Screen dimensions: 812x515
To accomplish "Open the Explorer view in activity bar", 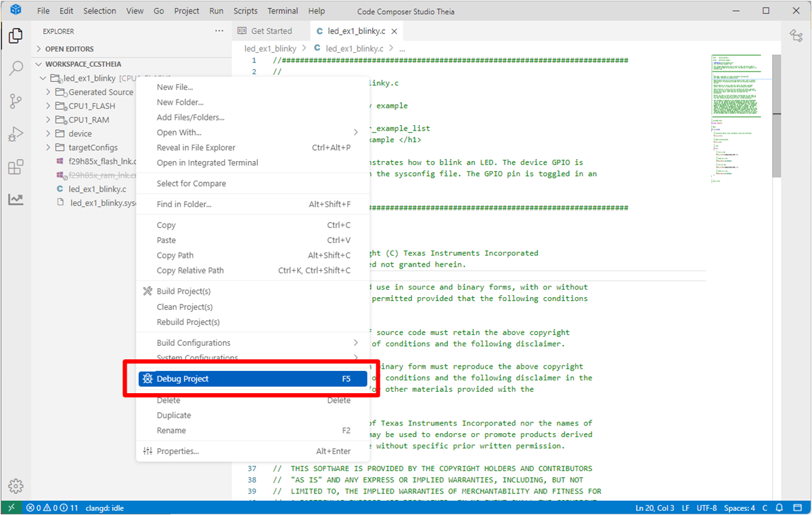I will (16, 36).
